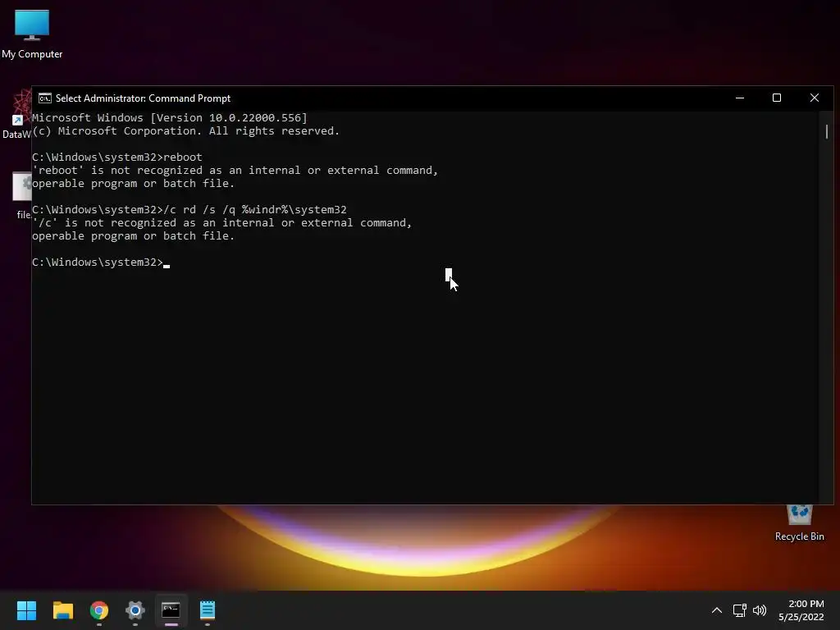Click the Select Administrator: Command Prompt title
Viewport: 840px width, 630px height.
click(x=143, y=98)
